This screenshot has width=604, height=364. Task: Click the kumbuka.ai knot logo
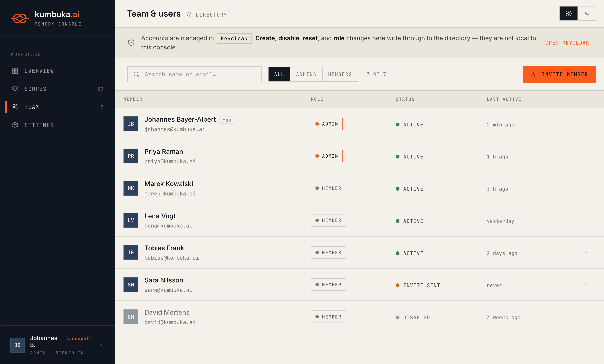pos(20,18)
